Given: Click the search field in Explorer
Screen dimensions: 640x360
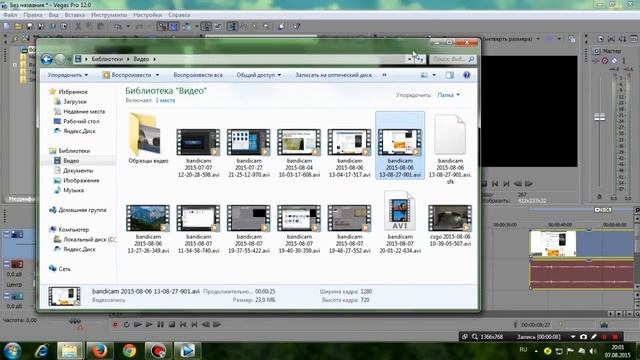Looking at the screenshot, I should [x=453, y=59].
